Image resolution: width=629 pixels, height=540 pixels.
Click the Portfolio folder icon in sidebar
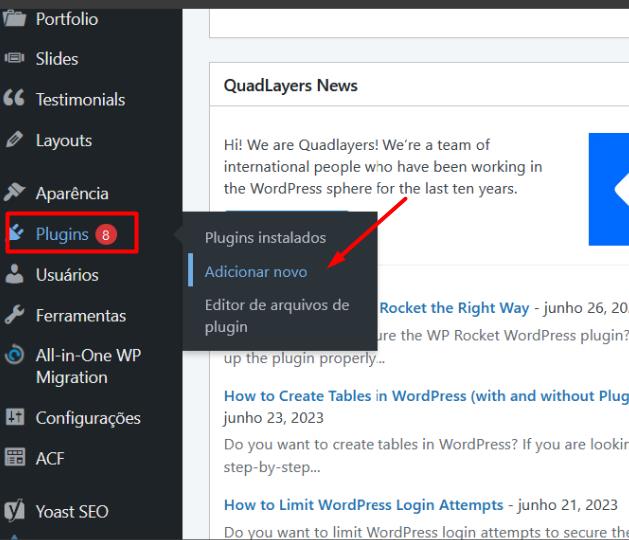[x=14, y=19]
